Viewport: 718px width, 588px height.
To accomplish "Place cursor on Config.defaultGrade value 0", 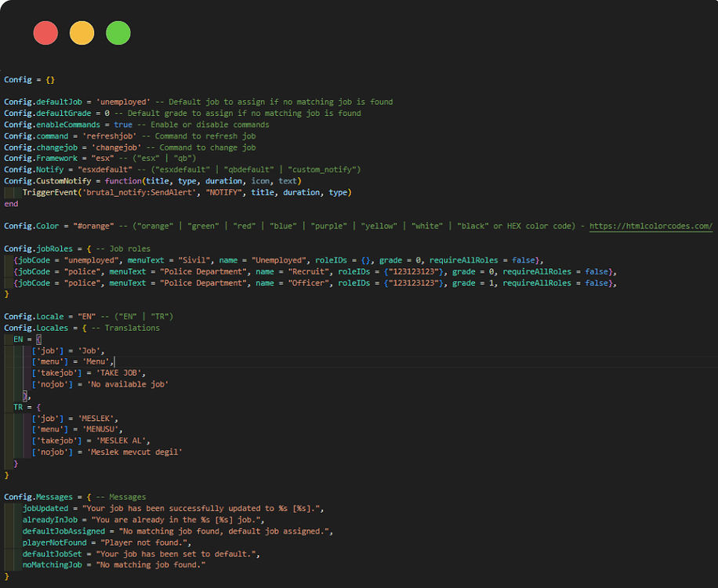I will (x=107, y=113).
